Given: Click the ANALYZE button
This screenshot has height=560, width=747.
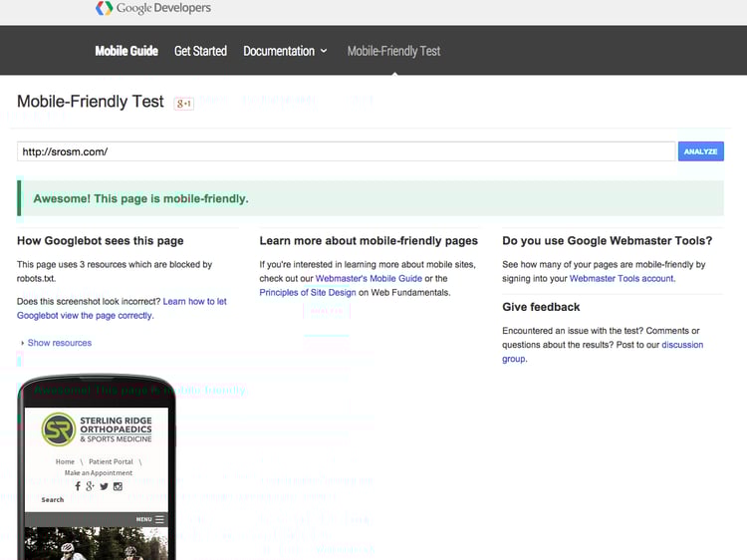Looking at the screenshot, I should point(701,151).
